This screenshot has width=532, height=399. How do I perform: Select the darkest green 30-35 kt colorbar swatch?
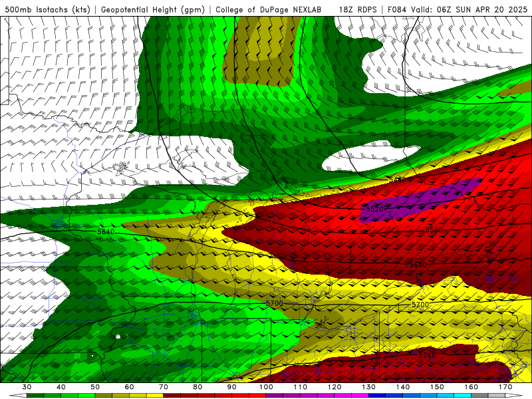tap(35, 396)
